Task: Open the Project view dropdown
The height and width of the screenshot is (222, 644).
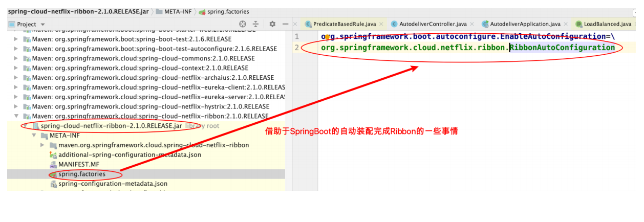Action: 42,25
